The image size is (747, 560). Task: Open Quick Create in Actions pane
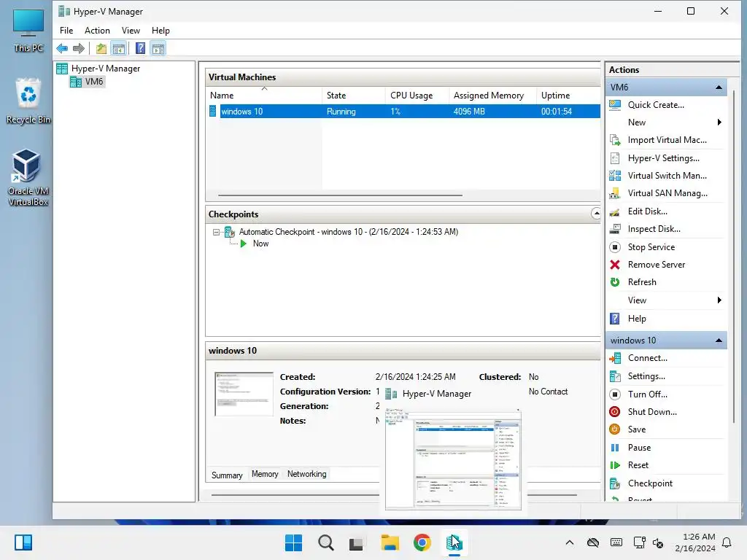point(656,105)
